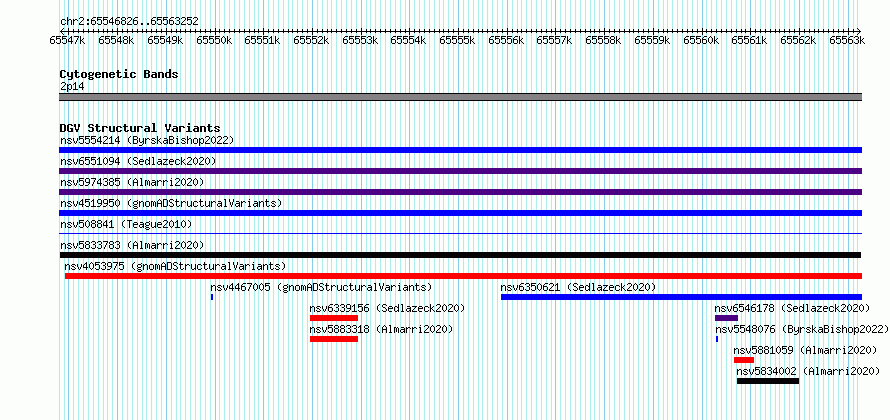The height and width of the screenshot is (420, 890).
Task: Click the nsv5881059 (Almarri2020) label
Action: (805, 350)
